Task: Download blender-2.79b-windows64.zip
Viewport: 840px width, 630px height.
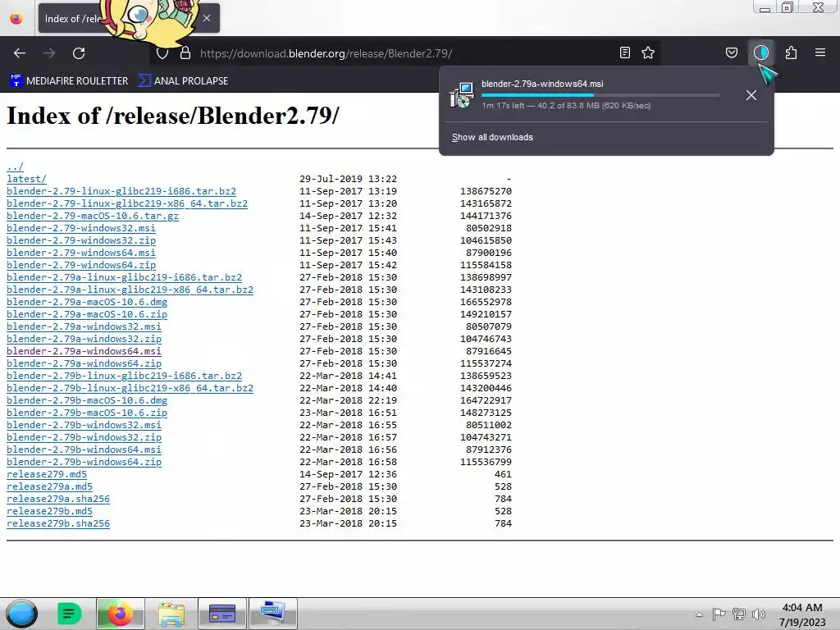Action: pyautogui.click(x=84, y=463)
